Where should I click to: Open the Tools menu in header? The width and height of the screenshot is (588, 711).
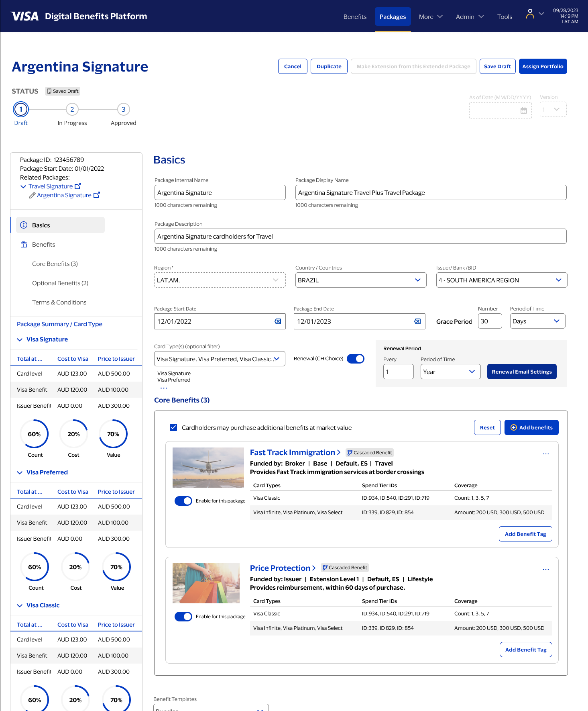click(505, 16)
